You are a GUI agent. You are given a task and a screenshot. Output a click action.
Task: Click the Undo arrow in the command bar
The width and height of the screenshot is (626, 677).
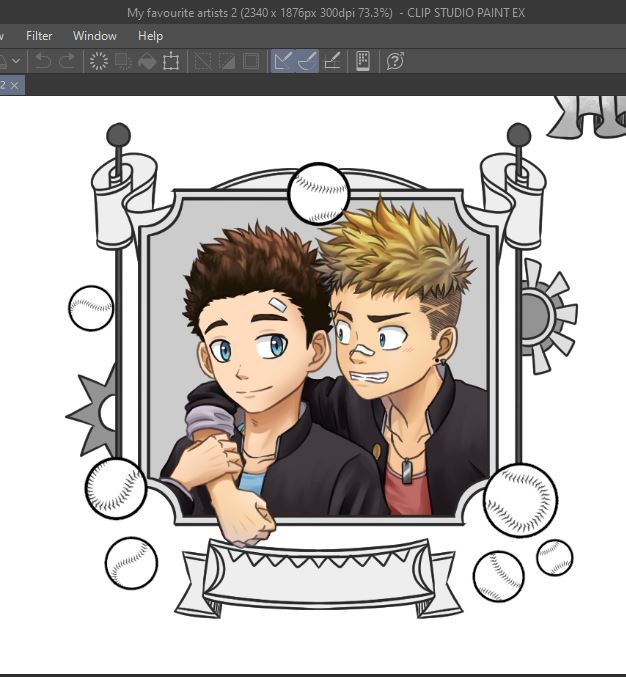pos(43,61)
